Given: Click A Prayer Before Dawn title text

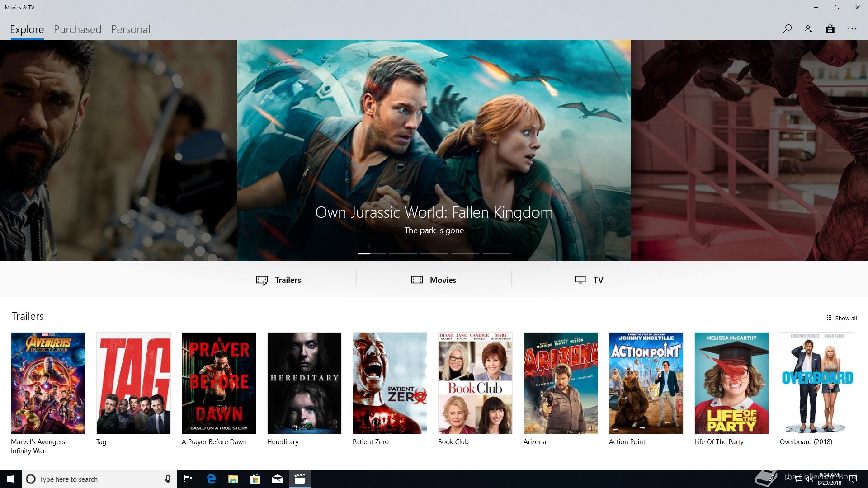Looking at the screenshot, I should [214, 442].
